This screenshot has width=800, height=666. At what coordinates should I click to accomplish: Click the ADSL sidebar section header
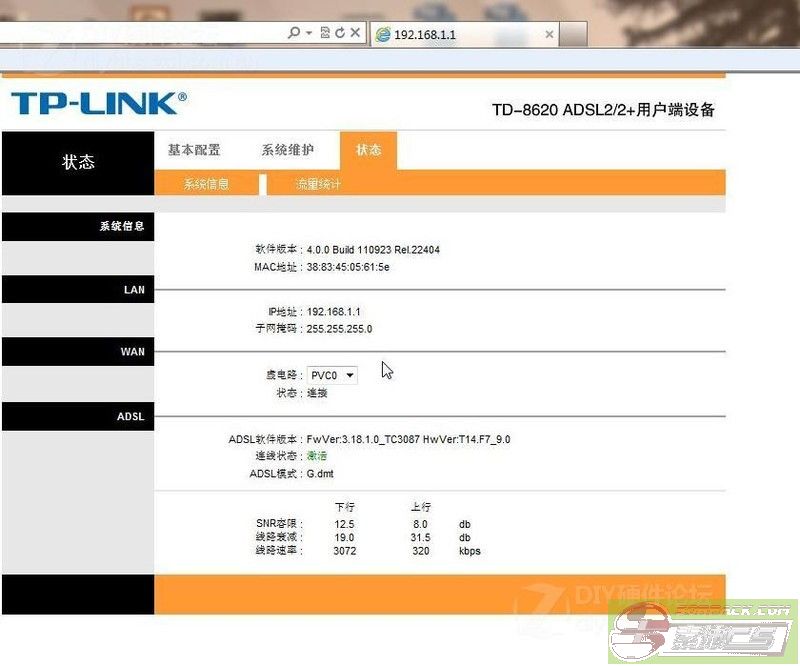[78, 416]
